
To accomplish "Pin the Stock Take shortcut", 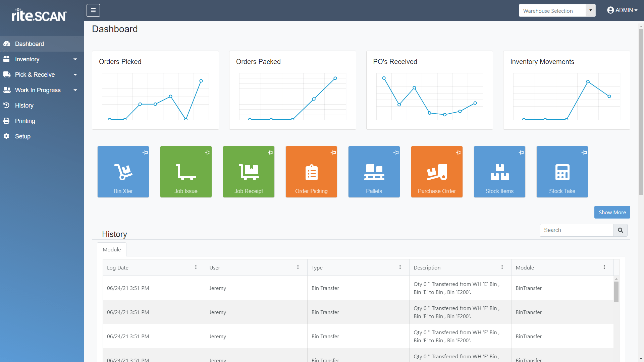I will point(584,153).
